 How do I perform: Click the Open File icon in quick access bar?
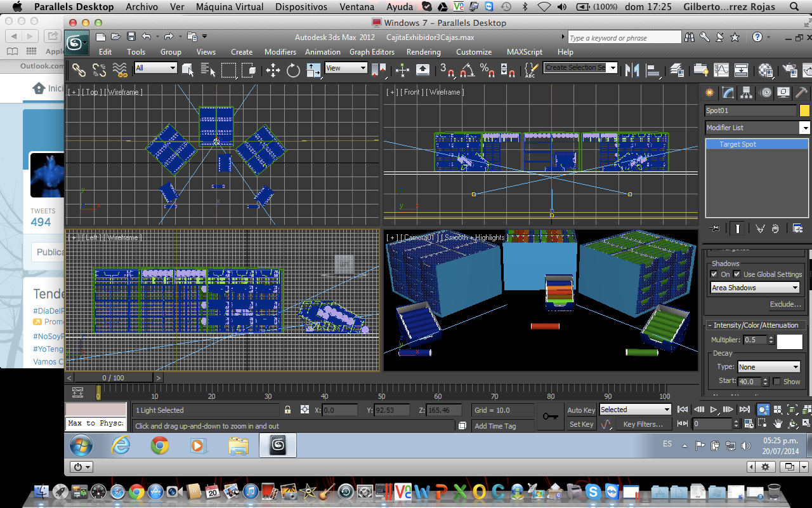[116, 37]
